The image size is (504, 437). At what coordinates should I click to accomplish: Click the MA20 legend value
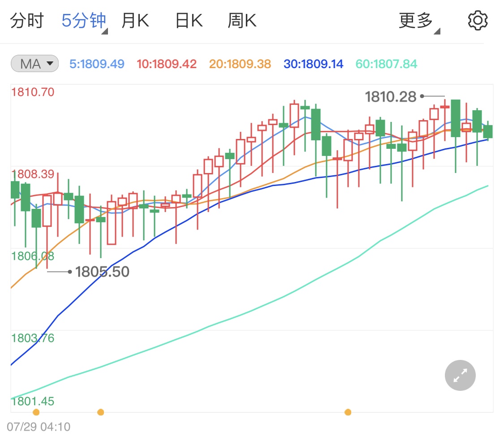click(240, 63)
